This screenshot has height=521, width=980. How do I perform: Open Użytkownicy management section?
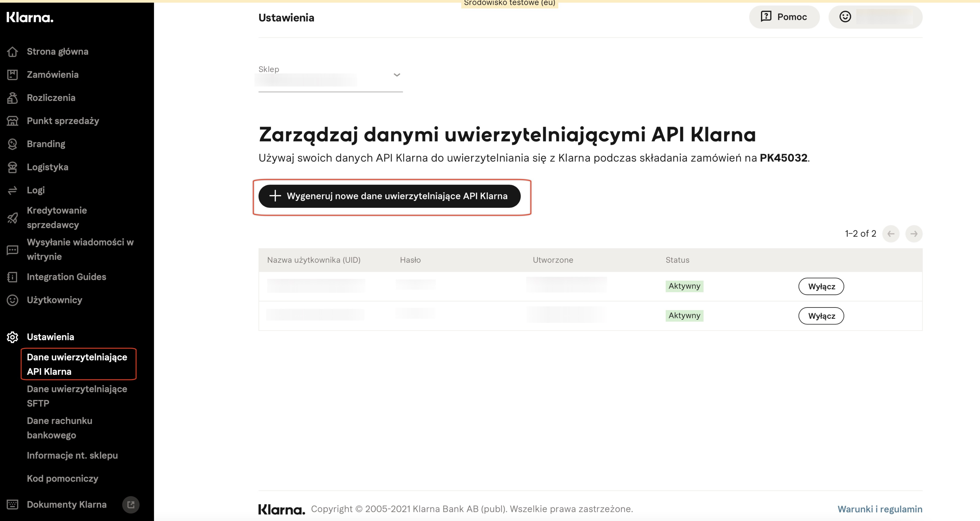54,300
